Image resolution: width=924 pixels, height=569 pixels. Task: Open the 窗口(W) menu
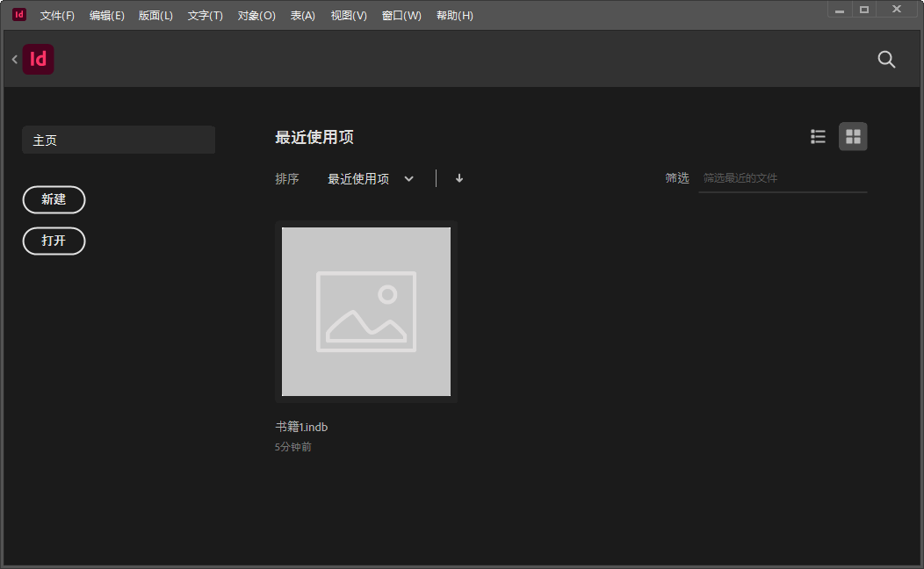point(401,16)
